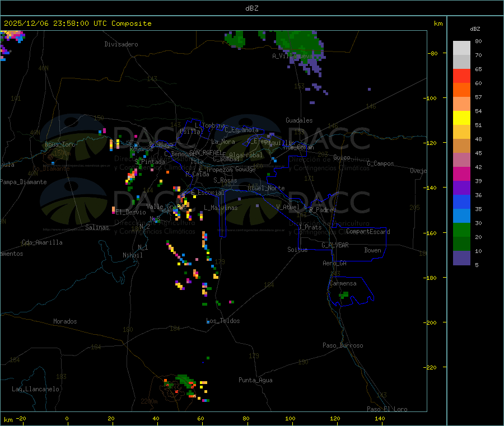This screenshot has width=504, height=426.
Task: Click the Lag_Llancanelo label
Action: 36,388
